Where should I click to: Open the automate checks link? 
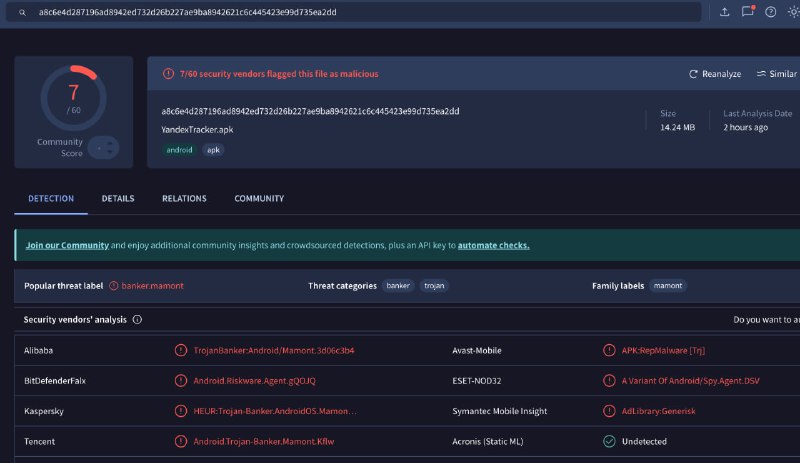coord(493,246)
